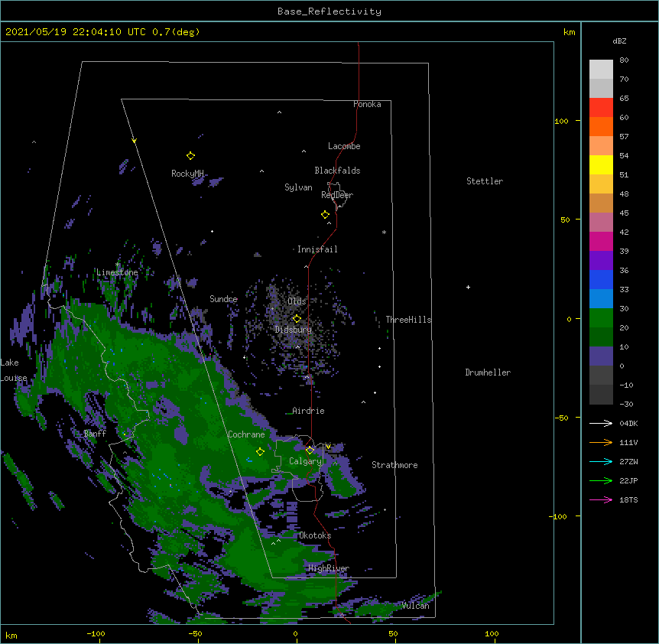Click the RedDeer city label
This screenshot has height=644, width=659.
pyautogui.click(x=337, y=195)
